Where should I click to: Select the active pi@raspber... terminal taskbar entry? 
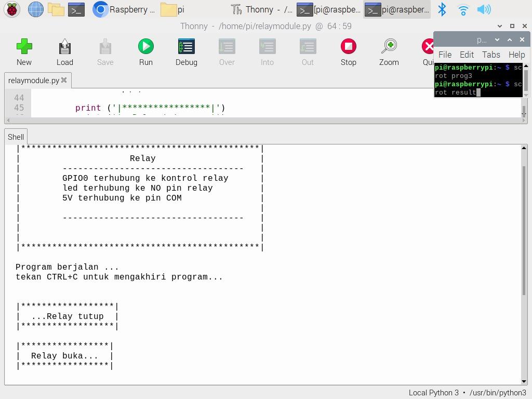pyautogui.click(x=396, y=9)
